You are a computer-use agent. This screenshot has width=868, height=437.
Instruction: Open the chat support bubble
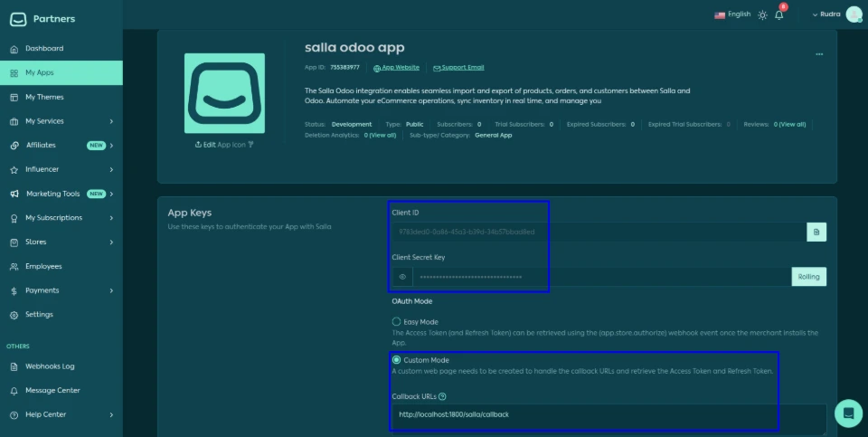[848, 413]
